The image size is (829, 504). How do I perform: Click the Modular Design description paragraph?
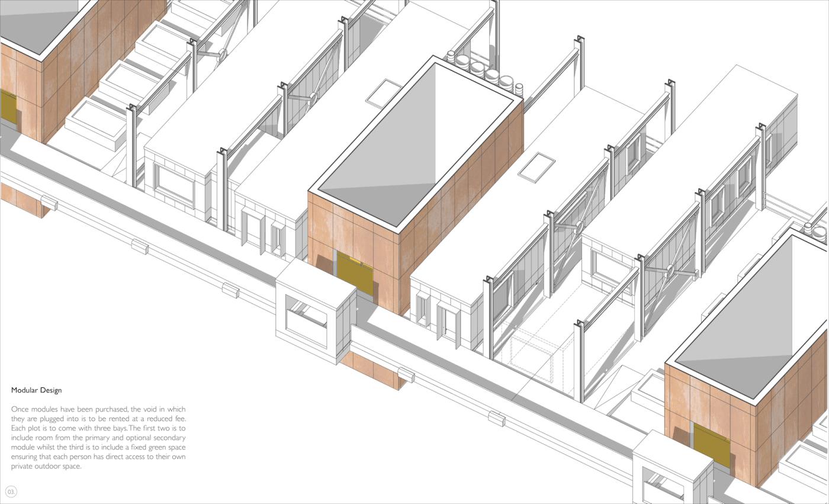click(x=98, y=438)
